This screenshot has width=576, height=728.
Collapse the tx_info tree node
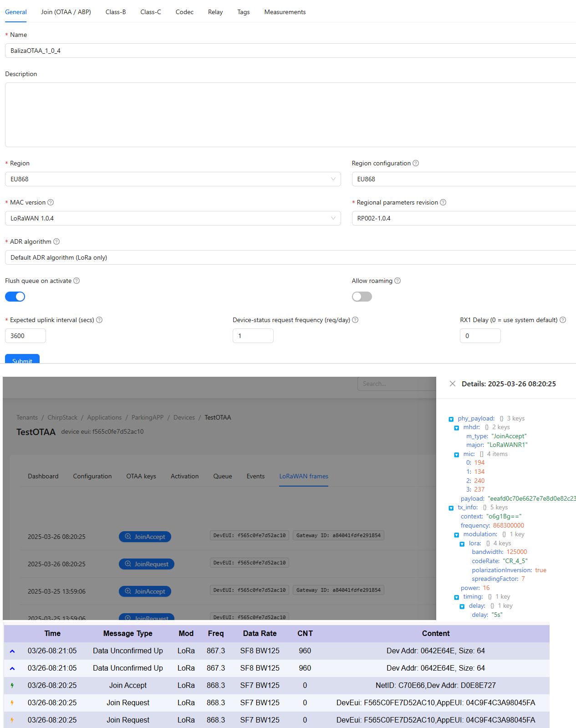pos(451,508)
